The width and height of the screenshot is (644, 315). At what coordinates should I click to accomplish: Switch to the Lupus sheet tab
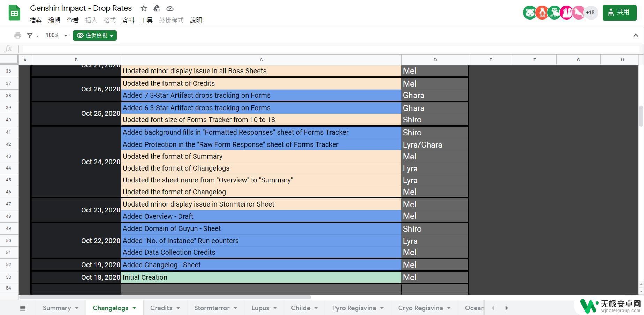pos(260,308)
